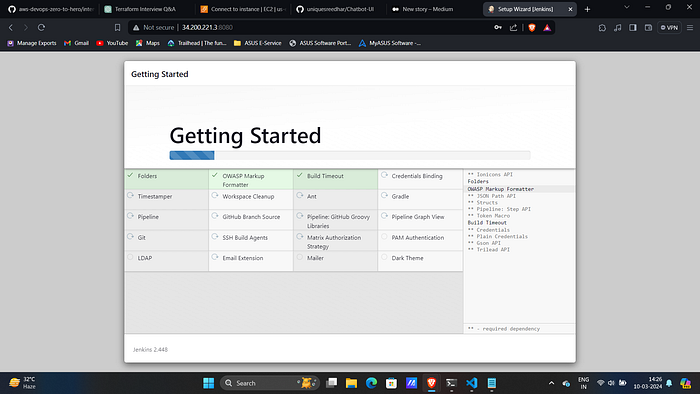
Task: Open the browser hamburger menu
Action: click(x=690, y=28)
